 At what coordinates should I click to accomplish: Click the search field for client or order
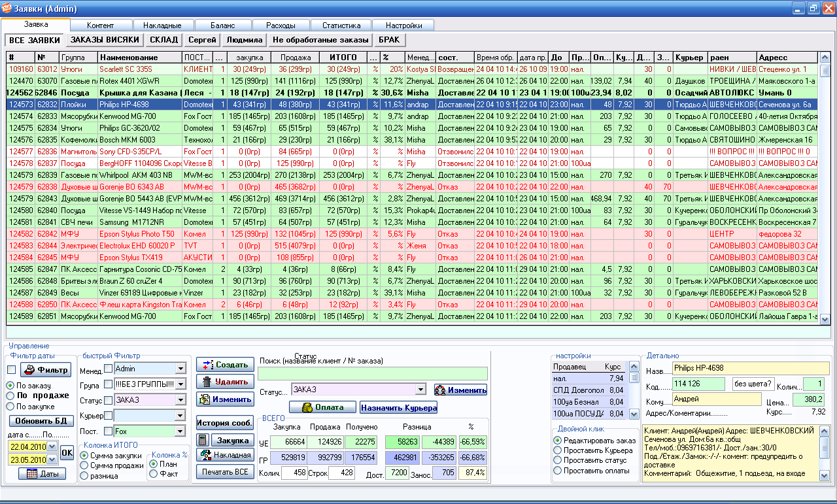click(372, 374)
